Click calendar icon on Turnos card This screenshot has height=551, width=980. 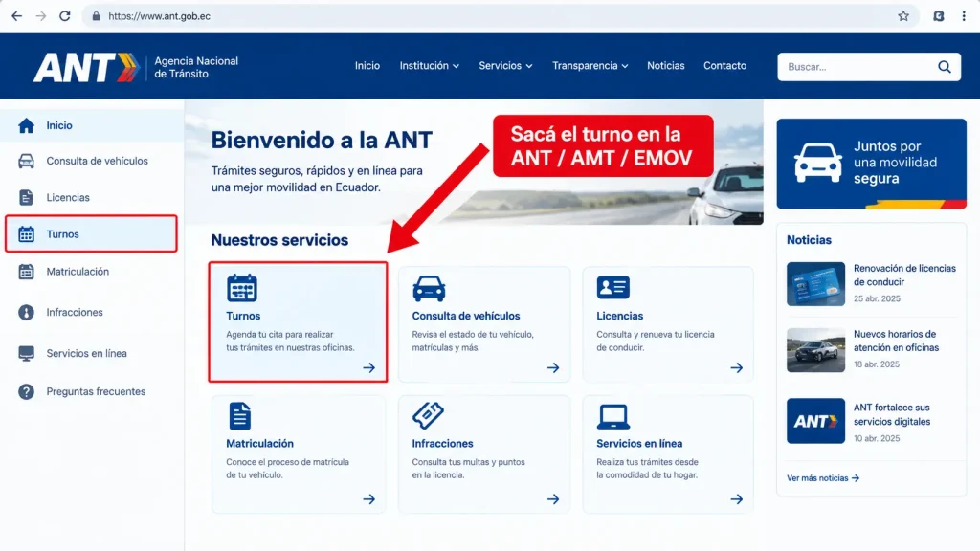[x=242, y=288]
